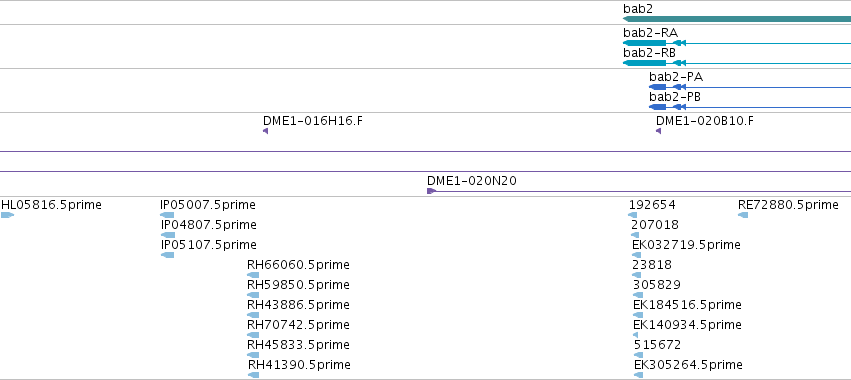851x380 pixels.
Task: Select the DME1-020N20 feature start marker
Action: 431,191
